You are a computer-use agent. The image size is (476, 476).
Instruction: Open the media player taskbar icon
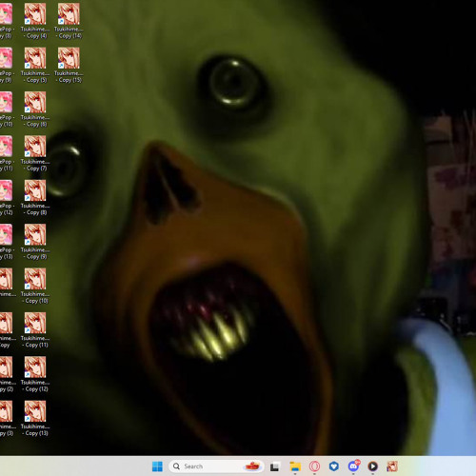pyautogui.click(x=373, y=466)
